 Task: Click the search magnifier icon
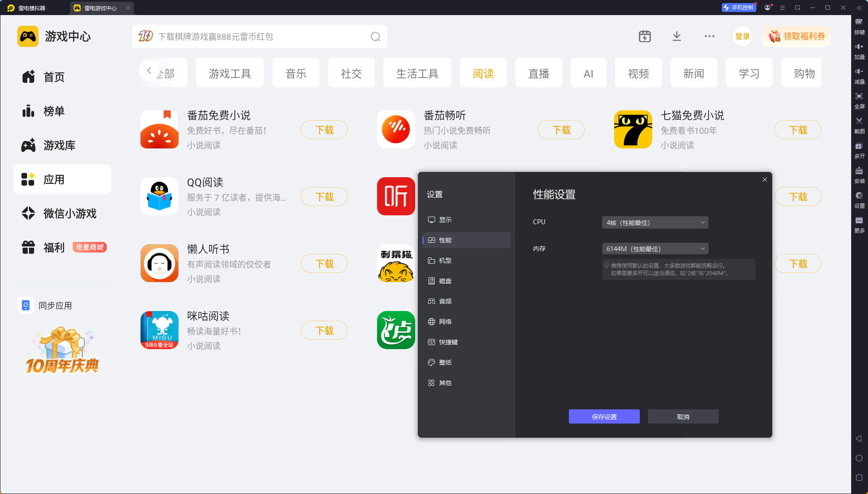pos(375,37)
